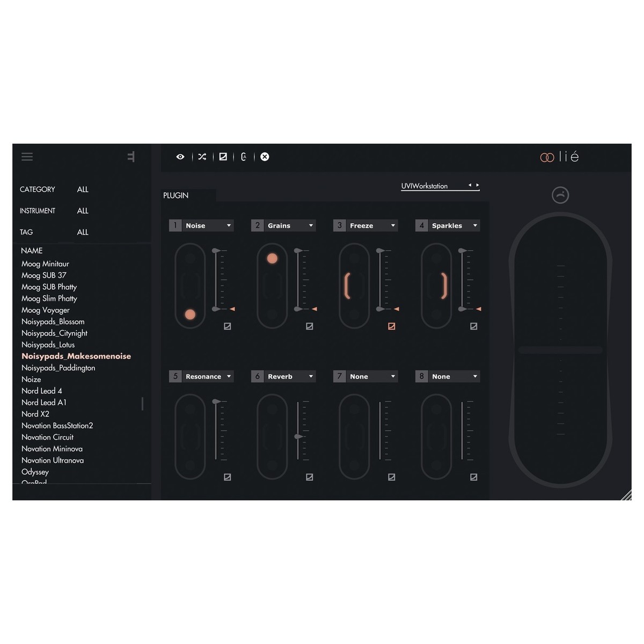Select preset Nord X2
Viewport: 644px width, 644px height.
[35, 414]
